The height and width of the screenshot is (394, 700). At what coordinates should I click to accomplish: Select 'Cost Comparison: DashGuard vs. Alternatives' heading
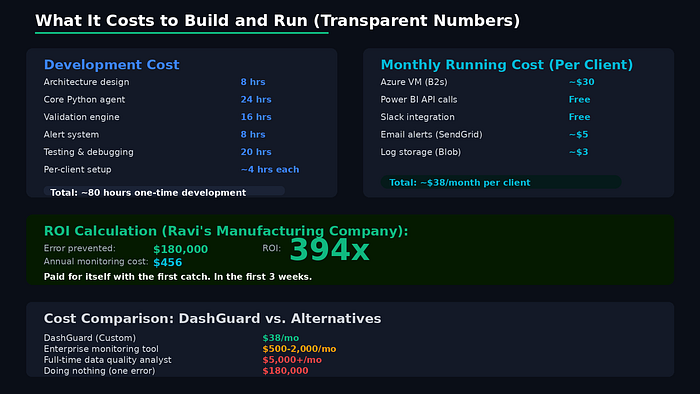click(212, 319)
